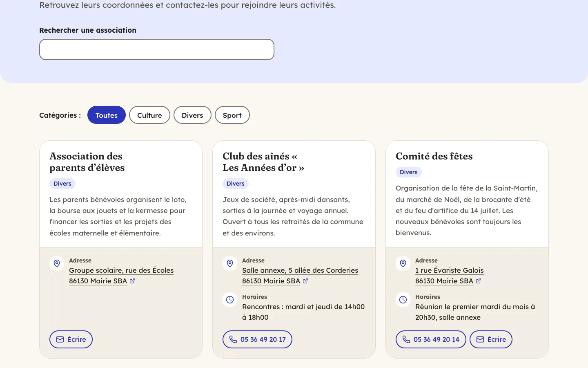Click phone icon beside 05 36 49 20 17

pos(233,339)
